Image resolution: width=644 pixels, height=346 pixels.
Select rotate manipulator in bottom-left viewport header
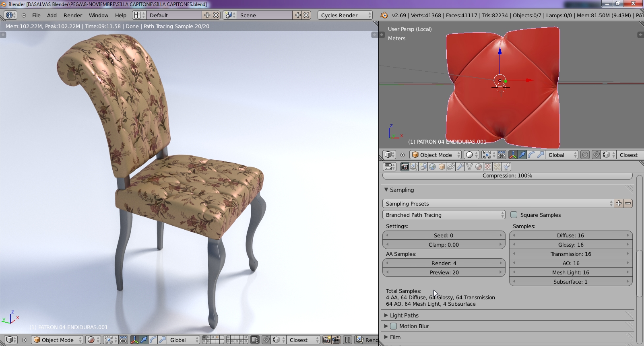pyautogui.click(x=153, y=340)
